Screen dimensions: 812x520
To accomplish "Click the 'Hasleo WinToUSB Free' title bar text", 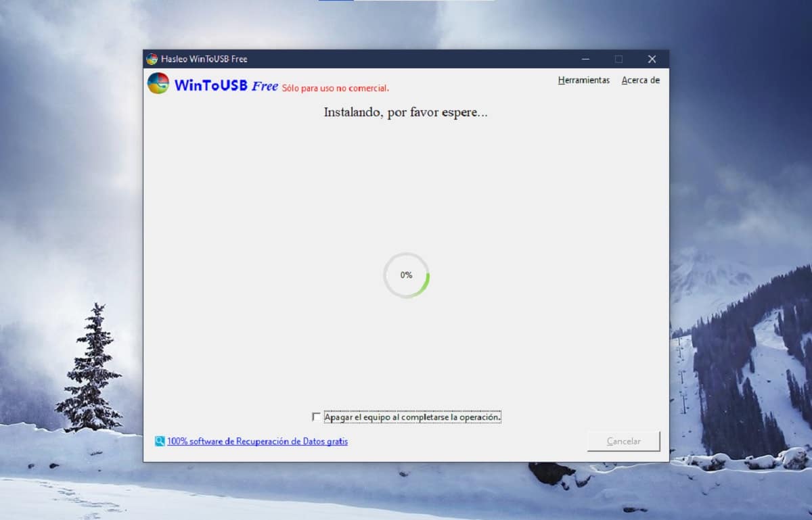I will click(204, 59).
